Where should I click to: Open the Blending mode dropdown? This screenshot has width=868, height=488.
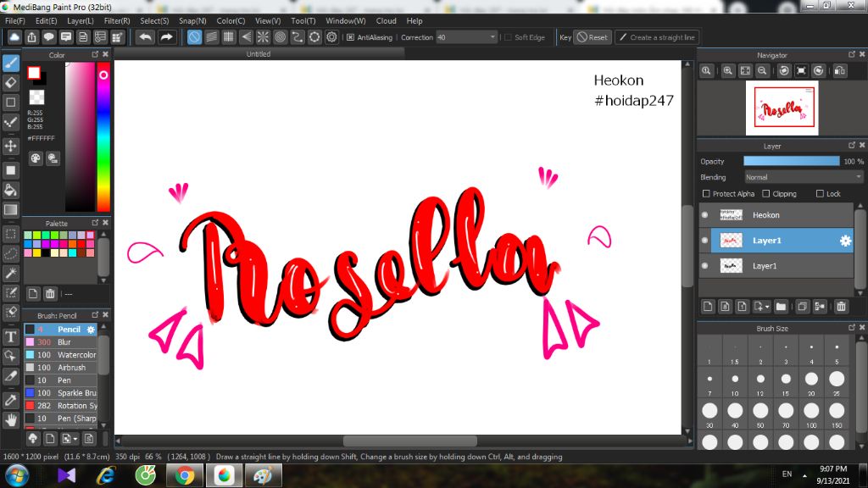(804, 177)
